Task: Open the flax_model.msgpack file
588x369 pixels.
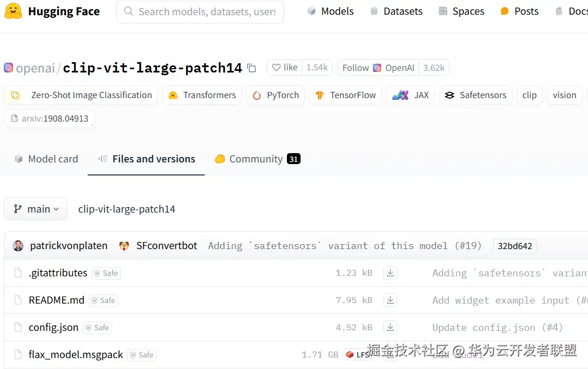Action: point(76,355)
